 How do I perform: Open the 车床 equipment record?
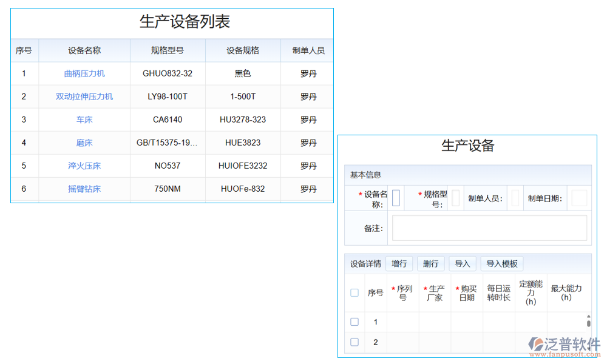pyautogui.click(x=84, y=120)
